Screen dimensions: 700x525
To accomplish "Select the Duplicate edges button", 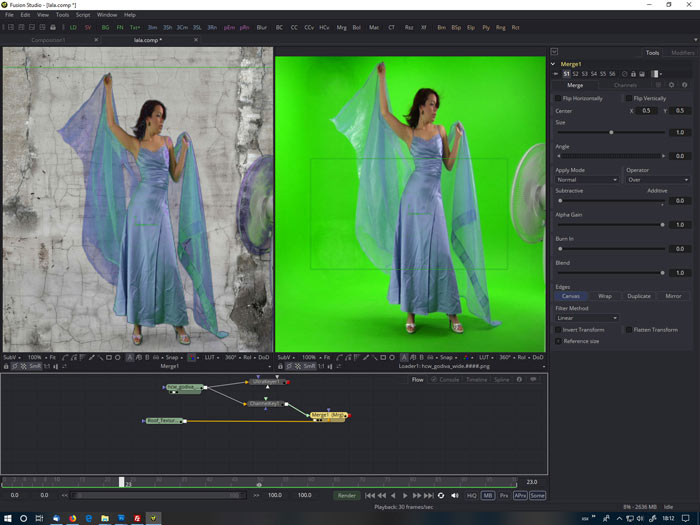I will coord(639,296).
